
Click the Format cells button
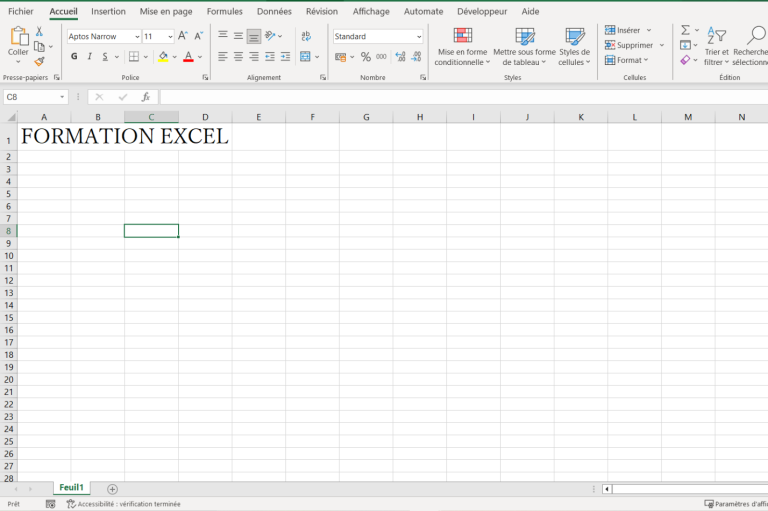(x=626, y=60)
